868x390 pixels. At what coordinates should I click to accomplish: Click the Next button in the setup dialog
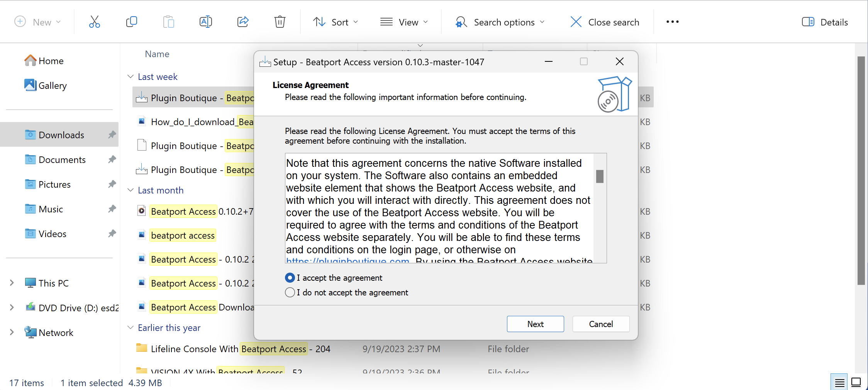point(535,324)
